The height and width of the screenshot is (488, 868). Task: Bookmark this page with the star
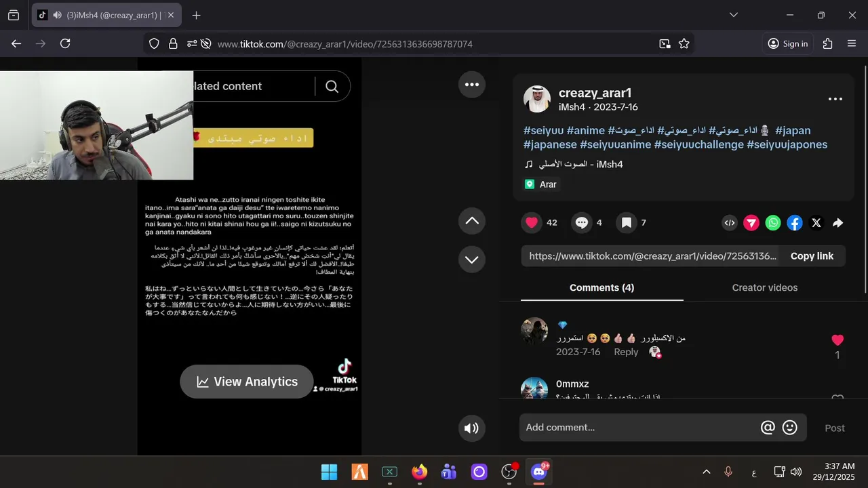pyautogui.click(x=684, y=43)
